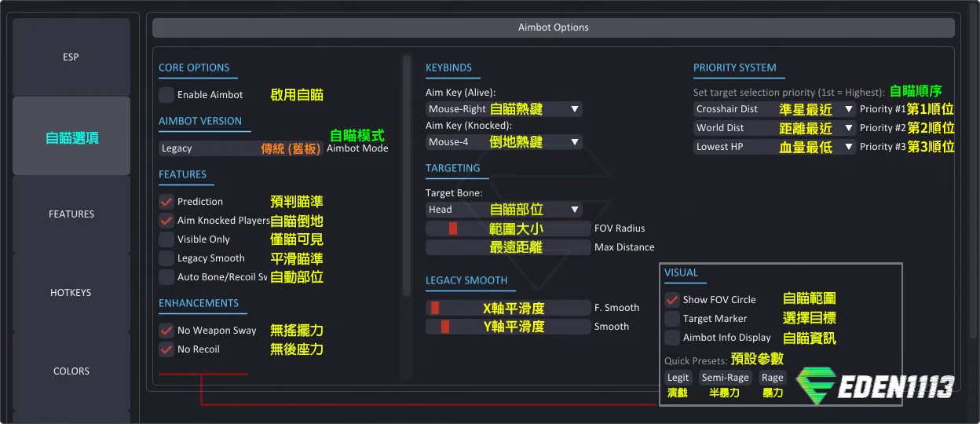Open the Target Bone Head dropdown
980x424 pixels.
coord(503,210)
